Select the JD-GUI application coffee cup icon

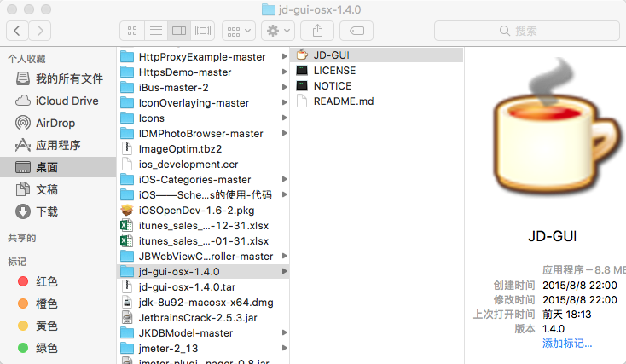point(302,55)
